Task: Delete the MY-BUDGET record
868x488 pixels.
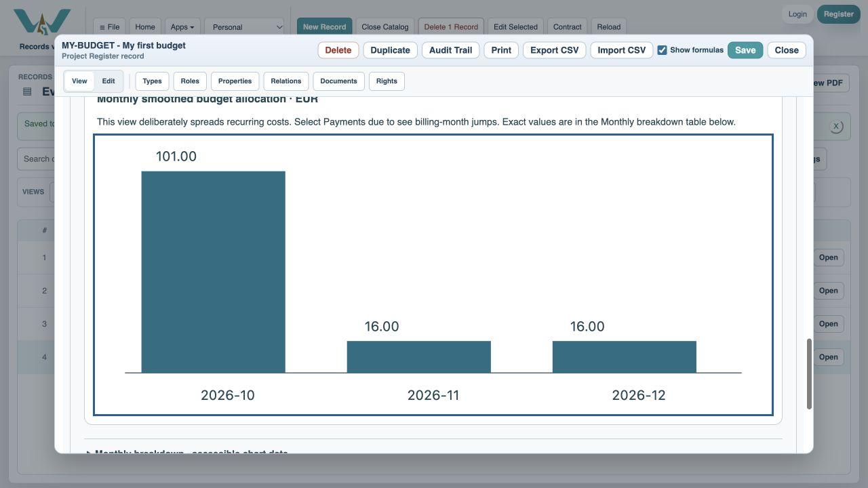Action: [x=338, y=50]
